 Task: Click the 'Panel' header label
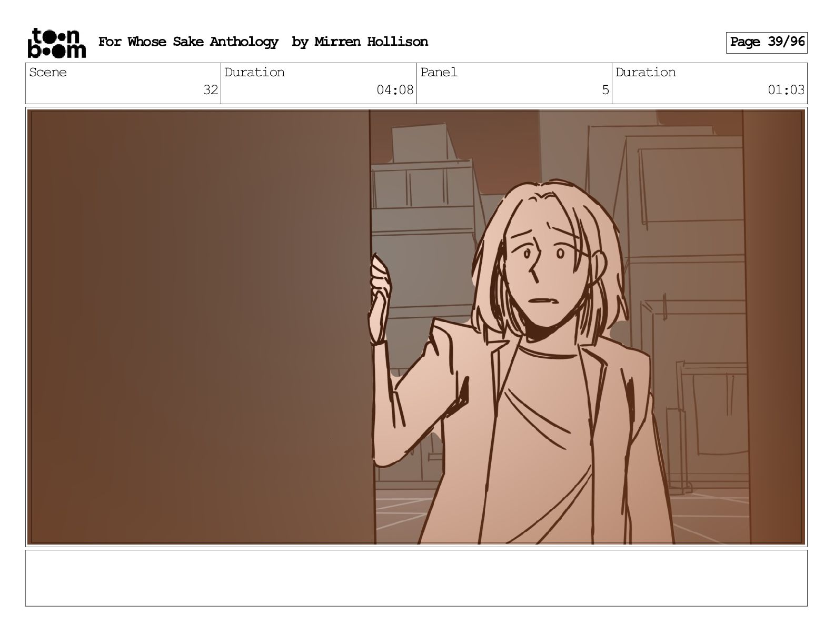point(439,72)
